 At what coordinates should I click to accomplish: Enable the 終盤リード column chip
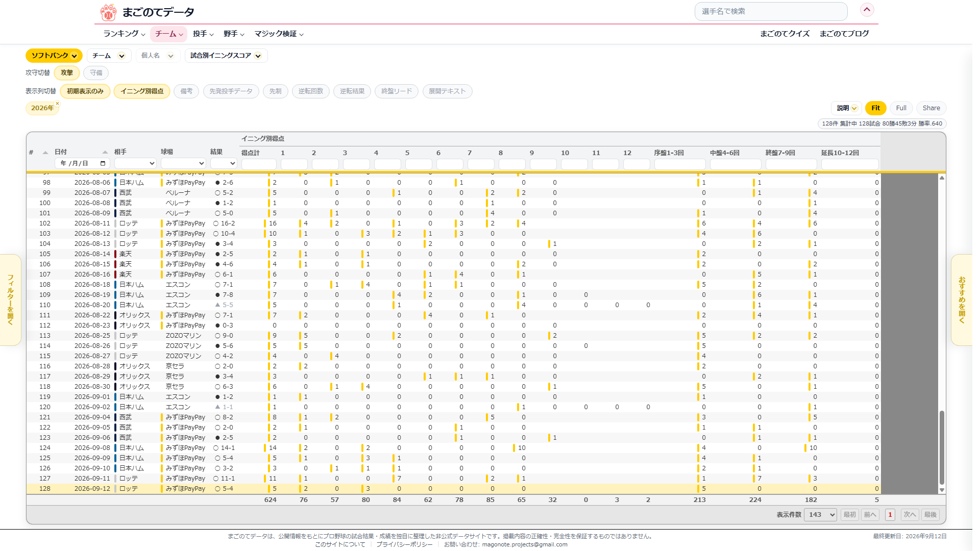397,91
